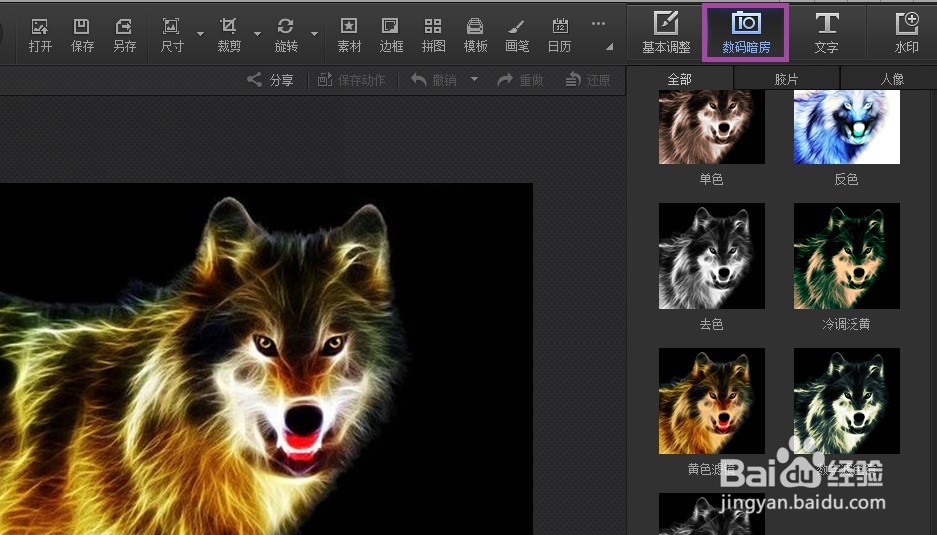
Task: Open the 素材 (Materials) tool
Action: click(x=349, y=35)
